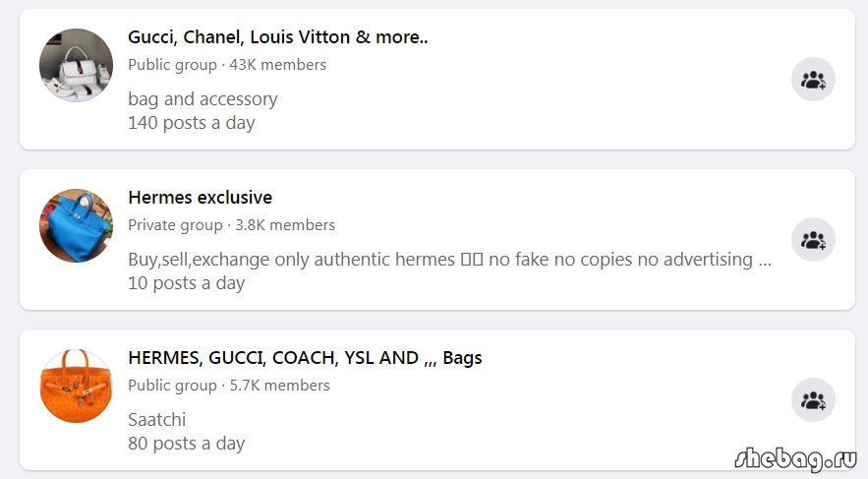
Task: Click the Saatchi description text
Action: (x=156, y=419)
